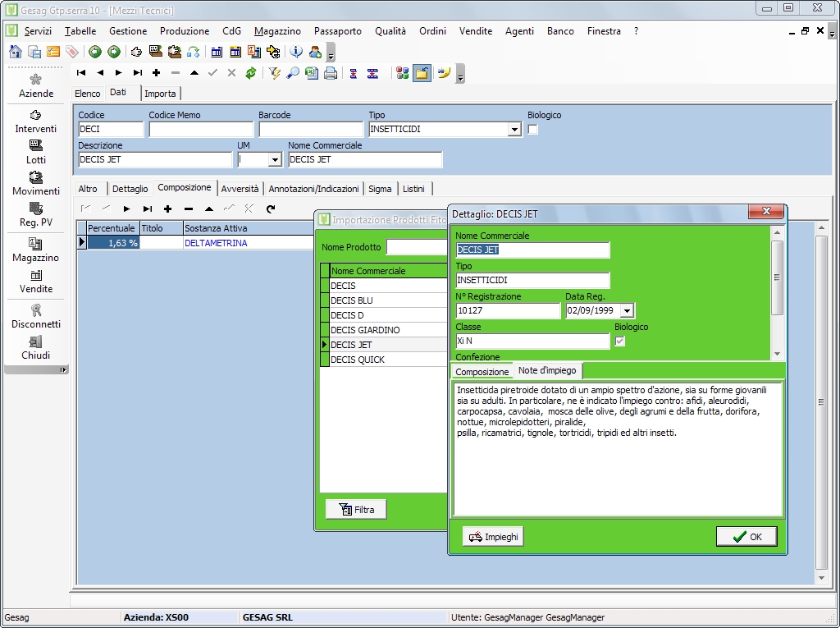Go to last record in main navigator
The width and height of the screenshot is (840, 628).
click(x=138, y=73)
